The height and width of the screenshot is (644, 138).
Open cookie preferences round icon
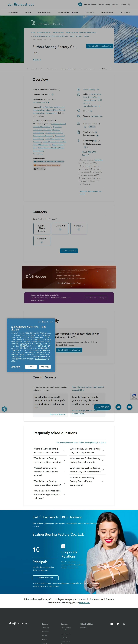4,409
